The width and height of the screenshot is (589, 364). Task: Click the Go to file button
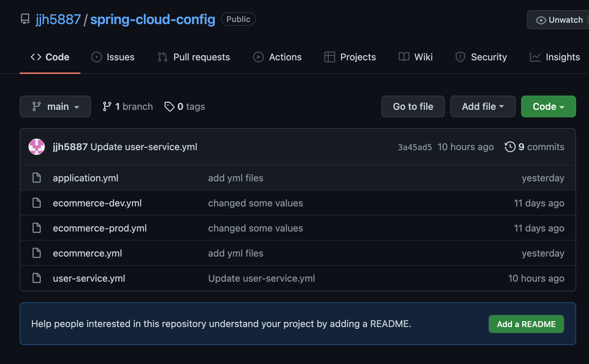[x=413, y=106]
